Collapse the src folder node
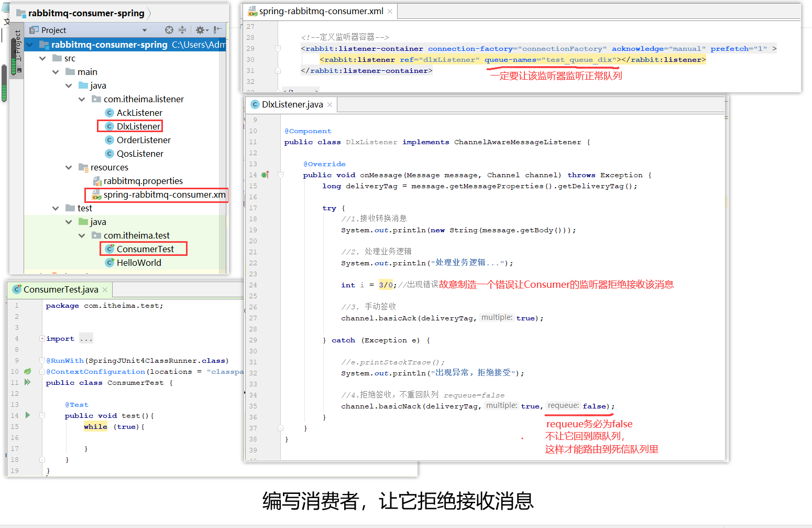The image size is (812, 528). (43, 58)
